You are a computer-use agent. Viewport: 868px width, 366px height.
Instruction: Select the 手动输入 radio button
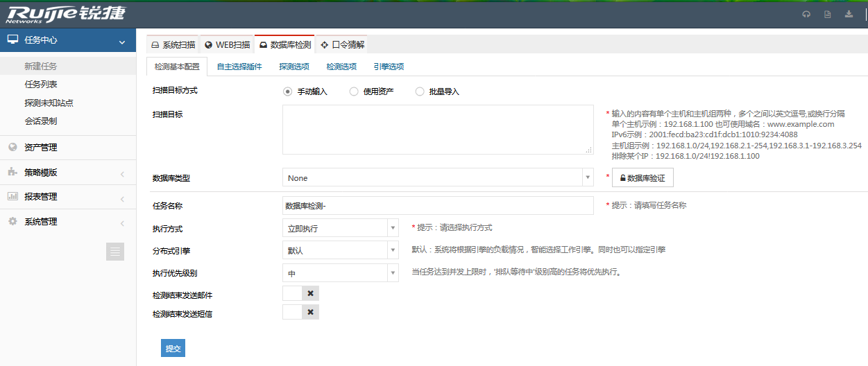pyautogui.click(x=287, y=91)
